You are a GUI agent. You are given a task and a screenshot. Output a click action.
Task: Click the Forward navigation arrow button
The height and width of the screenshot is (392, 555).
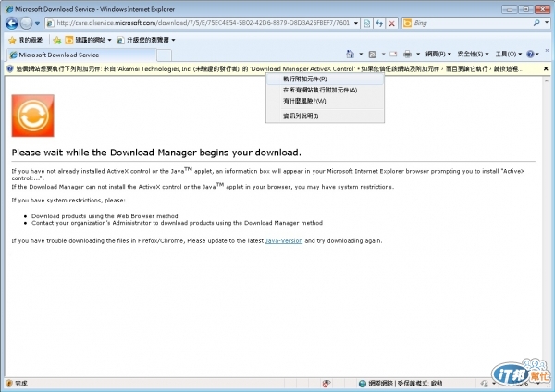[26, 23]
